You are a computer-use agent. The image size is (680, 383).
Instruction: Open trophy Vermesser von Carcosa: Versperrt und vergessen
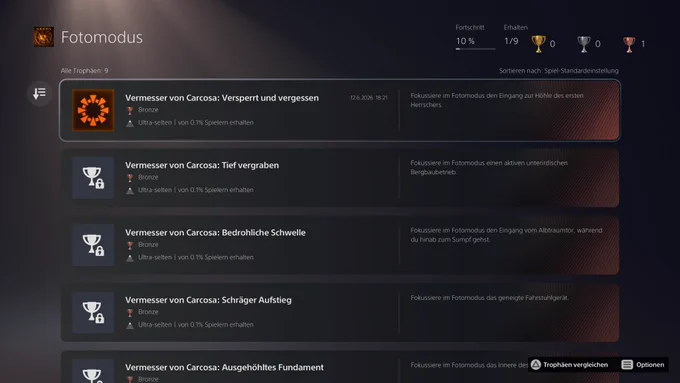[x=340, y=110]
